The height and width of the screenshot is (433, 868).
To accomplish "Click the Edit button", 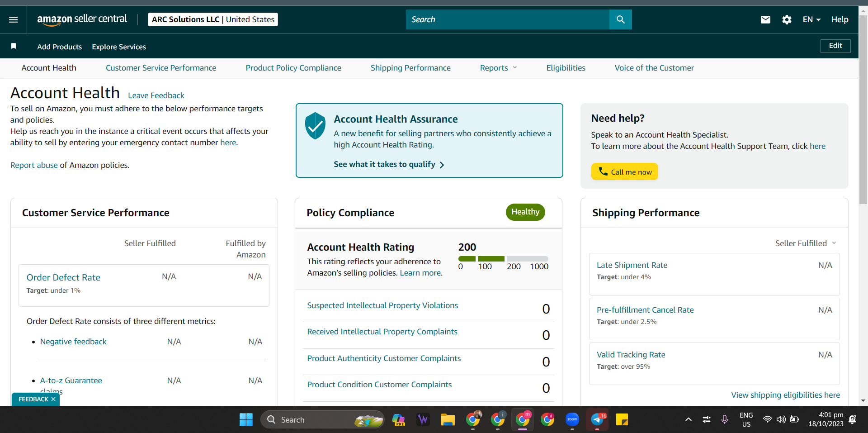I will [835, 46].
